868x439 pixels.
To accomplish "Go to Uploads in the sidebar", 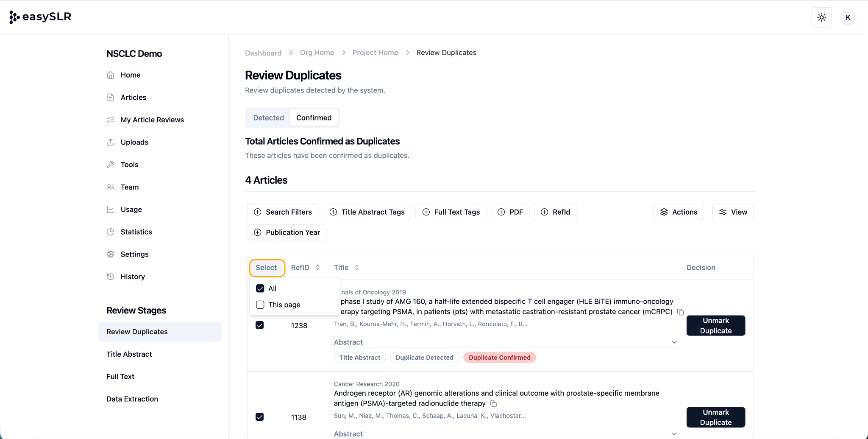I will [134, 142].
